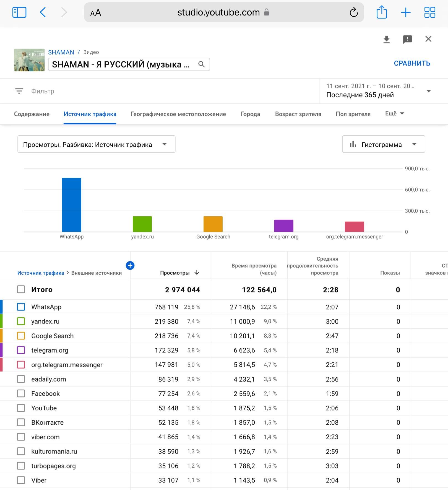
Task: Toggle the WhatsApp row checkbox
Action: click(21, 307)
